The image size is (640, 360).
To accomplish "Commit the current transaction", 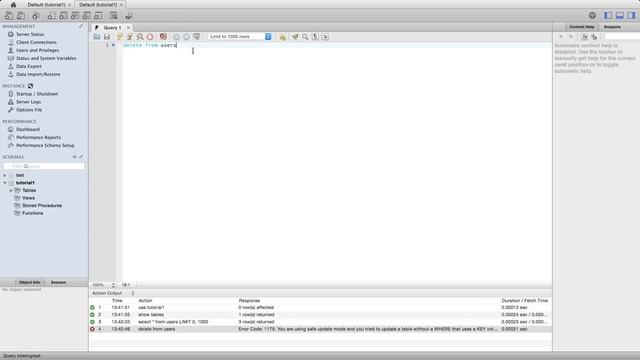I will tap(176, 37).
